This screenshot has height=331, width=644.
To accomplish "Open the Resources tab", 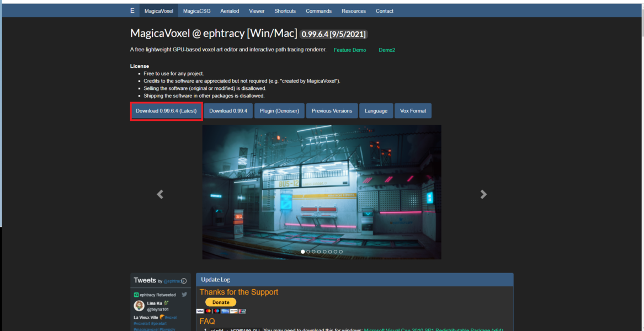I will [x=354, y=11].
